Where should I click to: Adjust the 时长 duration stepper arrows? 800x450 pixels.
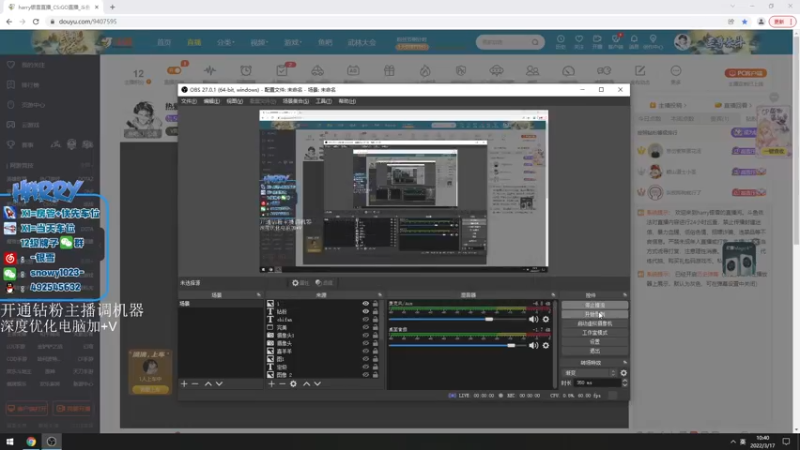point(624,383)
